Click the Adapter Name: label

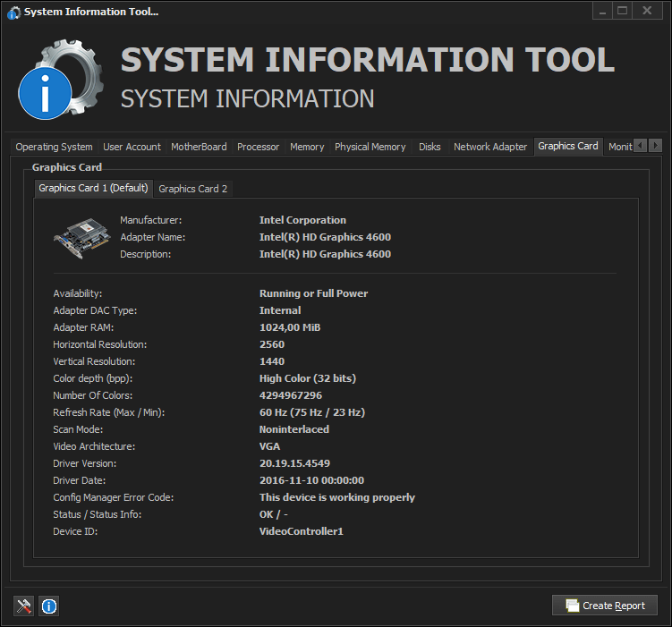point(153,237)
